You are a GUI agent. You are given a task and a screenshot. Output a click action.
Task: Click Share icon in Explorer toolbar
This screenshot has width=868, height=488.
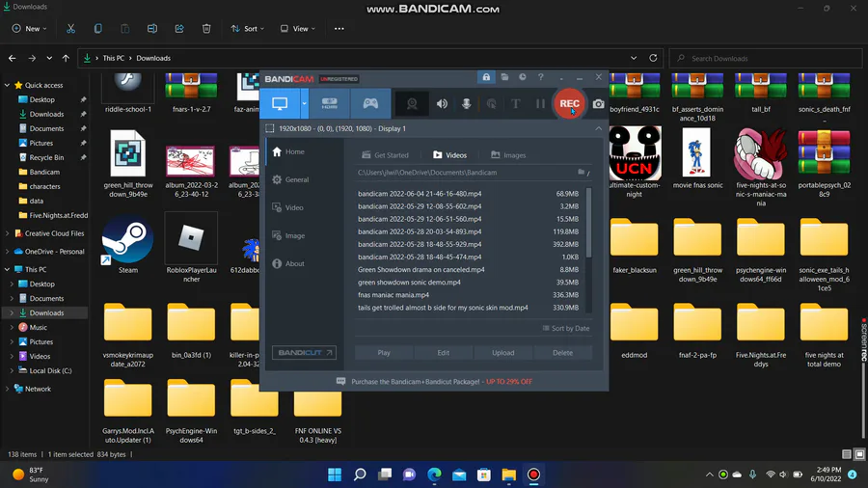click(x=179, y=29)
